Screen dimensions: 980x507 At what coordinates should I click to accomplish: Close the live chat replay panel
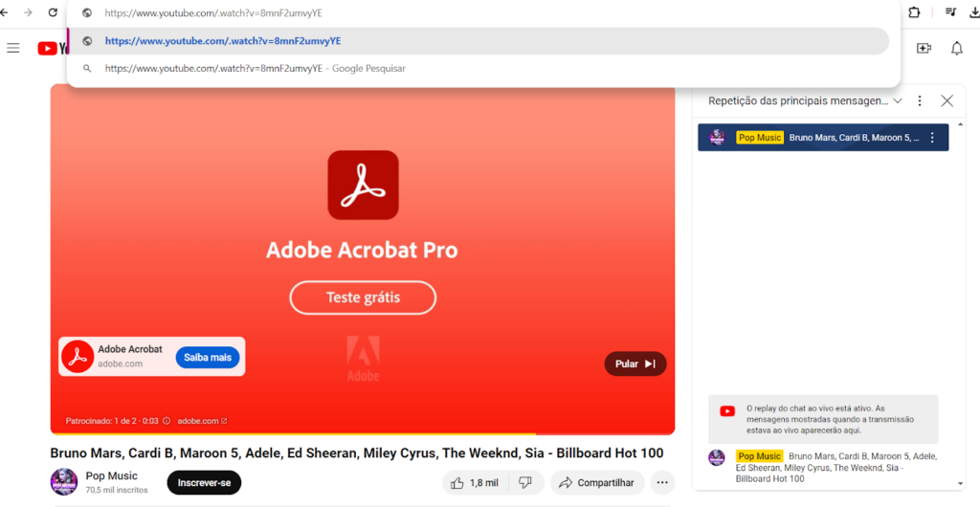[x=947, y=100]
